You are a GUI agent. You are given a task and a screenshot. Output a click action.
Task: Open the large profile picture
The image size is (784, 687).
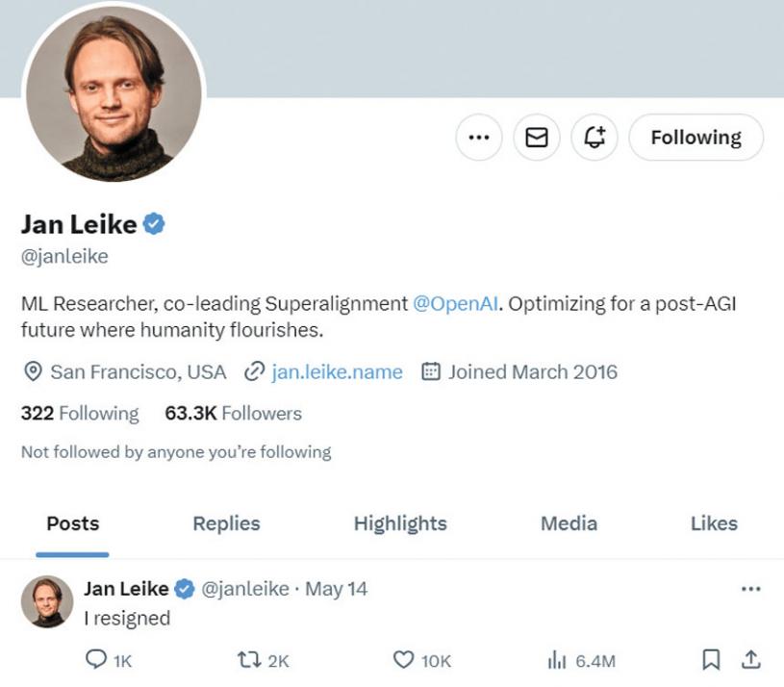114,91
